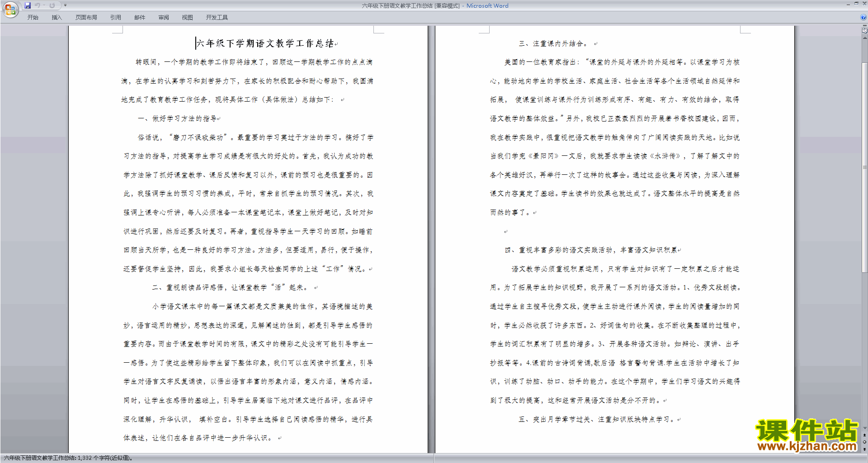868x463 pixels.
Task: Click the vertical scrollbar down arrow
Action: 865,428
